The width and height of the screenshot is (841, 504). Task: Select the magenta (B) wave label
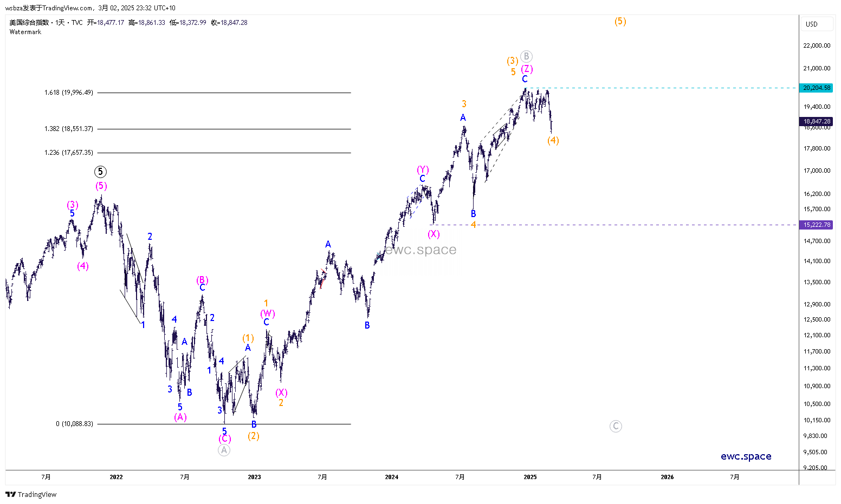pos(202,280)
